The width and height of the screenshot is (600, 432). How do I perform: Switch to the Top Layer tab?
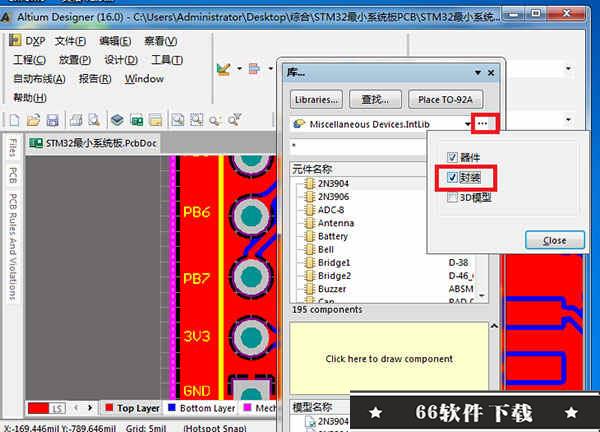tap(132, 408)
